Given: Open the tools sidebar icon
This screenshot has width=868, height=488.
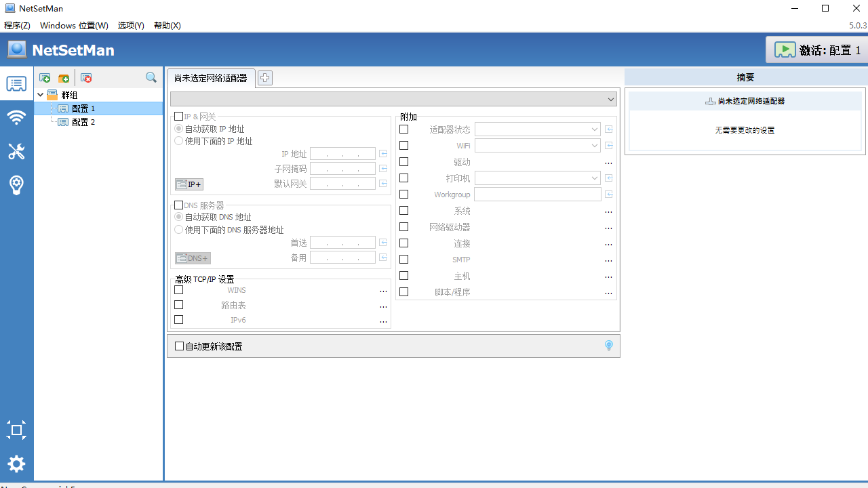Looking at the screenshot, I should [x=16, y=151].
